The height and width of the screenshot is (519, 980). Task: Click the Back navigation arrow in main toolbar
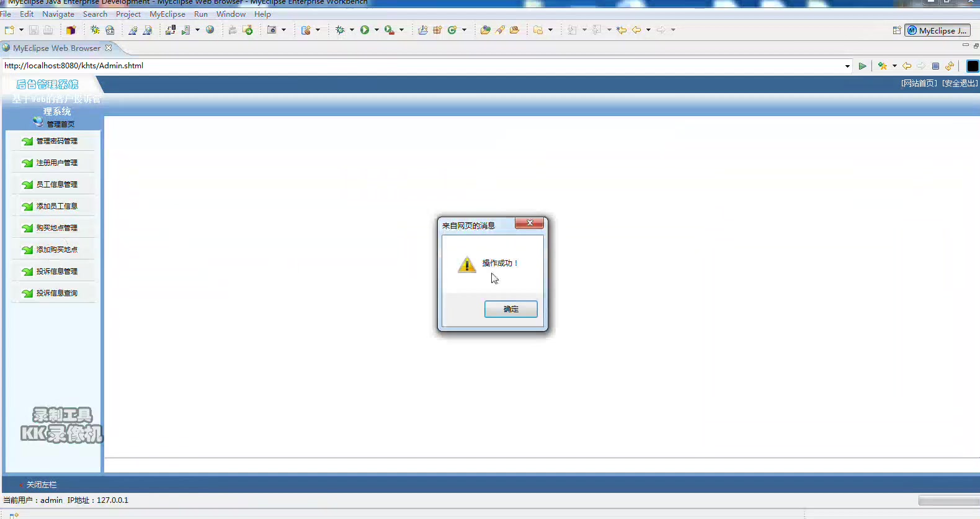pos(636,30)
